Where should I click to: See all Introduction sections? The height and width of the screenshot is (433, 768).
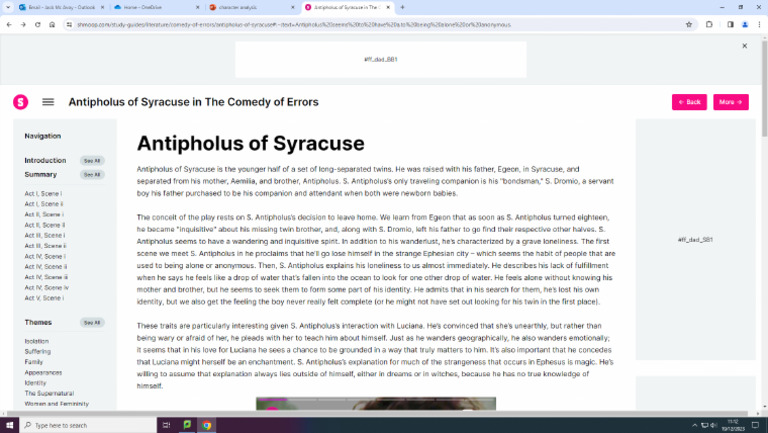(92, 161)
